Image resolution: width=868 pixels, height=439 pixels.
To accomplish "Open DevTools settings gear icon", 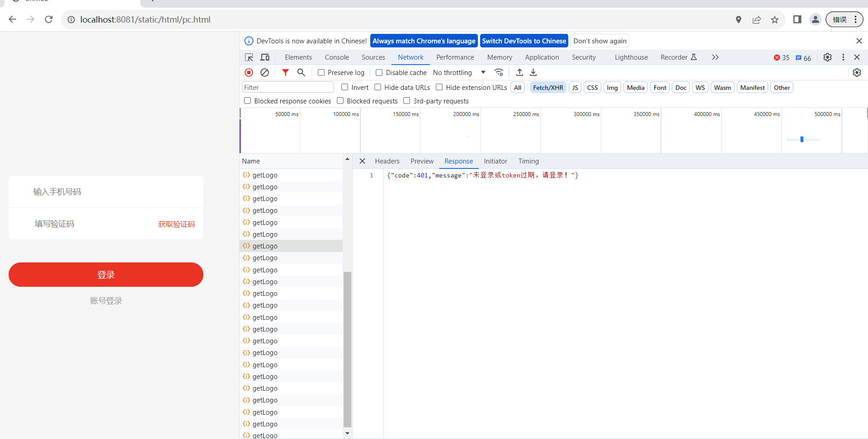I will click(827, 57).
